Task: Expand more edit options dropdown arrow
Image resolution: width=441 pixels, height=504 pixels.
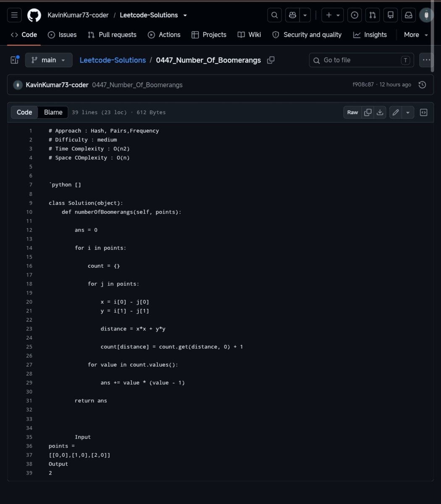Action: 408,112
